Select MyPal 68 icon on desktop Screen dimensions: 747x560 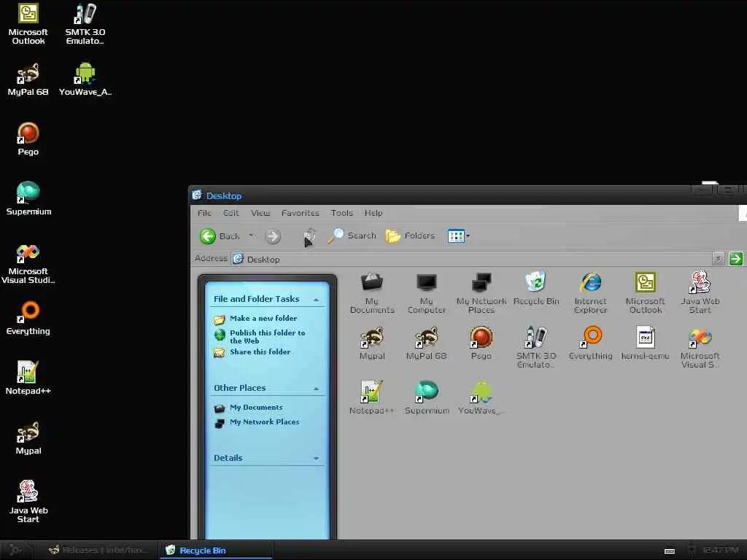(28, 79)
